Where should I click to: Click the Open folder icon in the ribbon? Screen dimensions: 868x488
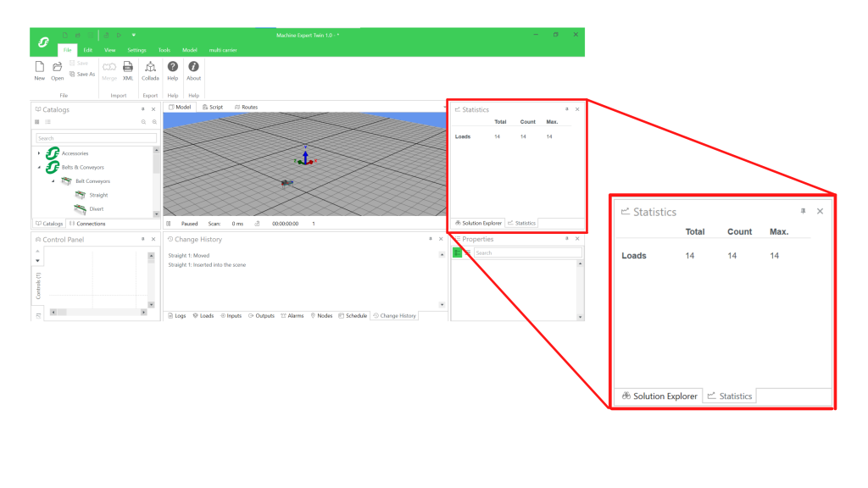[x=57, y=67]
